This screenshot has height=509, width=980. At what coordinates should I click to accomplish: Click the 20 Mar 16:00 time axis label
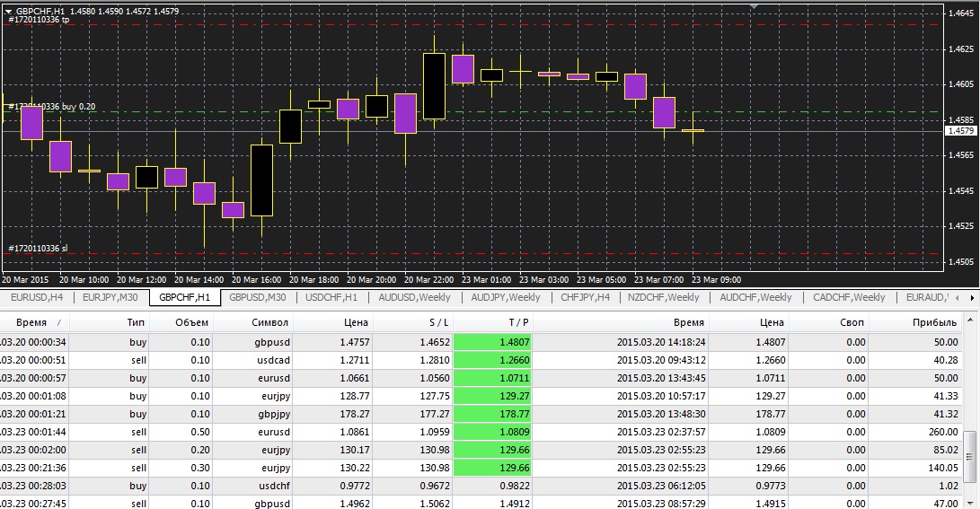click(x=256, y=280)
